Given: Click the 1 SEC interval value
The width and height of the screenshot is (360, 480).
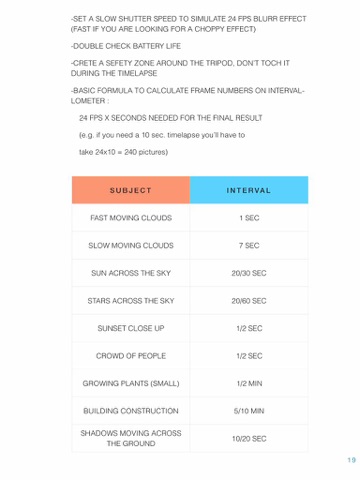Looking at the screenshot, I should (x=249, y=218).
